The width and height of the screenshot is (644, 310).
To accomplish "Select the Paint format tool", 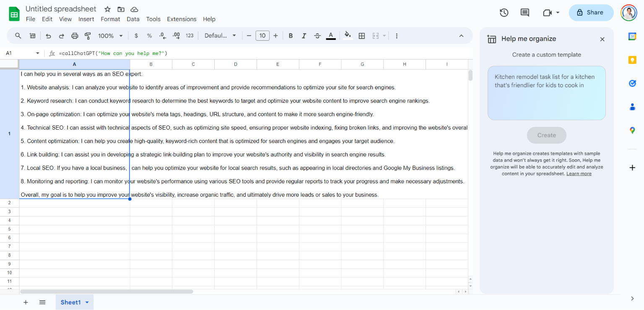I will [x=88, y=36].
